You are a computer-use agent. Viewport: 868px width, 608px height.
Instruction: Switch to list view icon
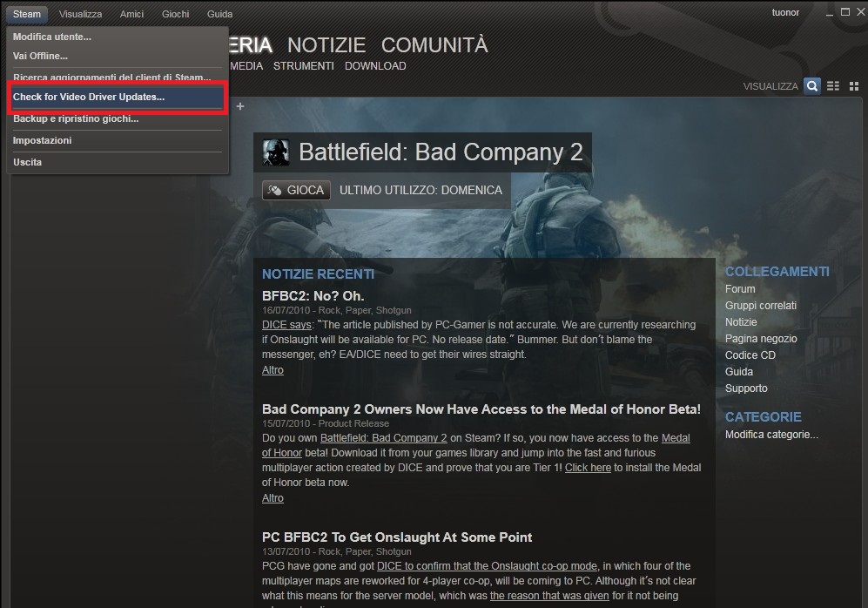pos(833,86)
